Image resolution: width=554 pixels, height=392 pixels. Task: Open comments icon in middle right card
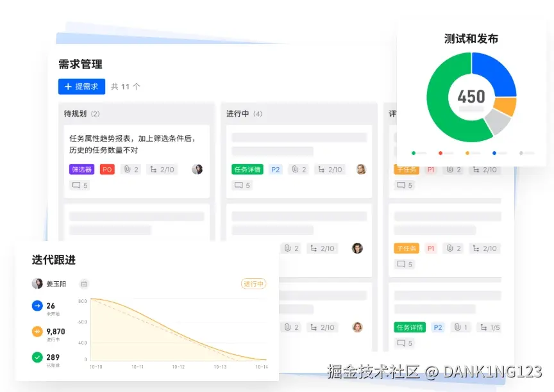click(401, 265)
